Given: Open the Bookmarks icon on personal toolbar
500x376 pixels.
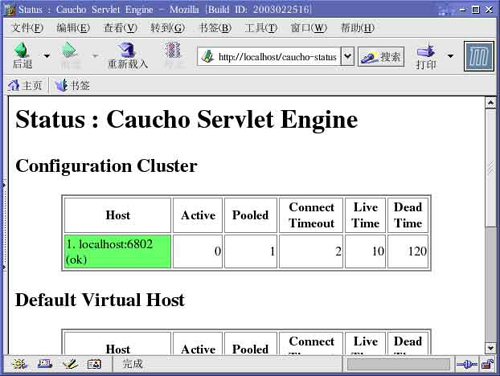Looking at the screenshot, I should (x=61, y=85).
